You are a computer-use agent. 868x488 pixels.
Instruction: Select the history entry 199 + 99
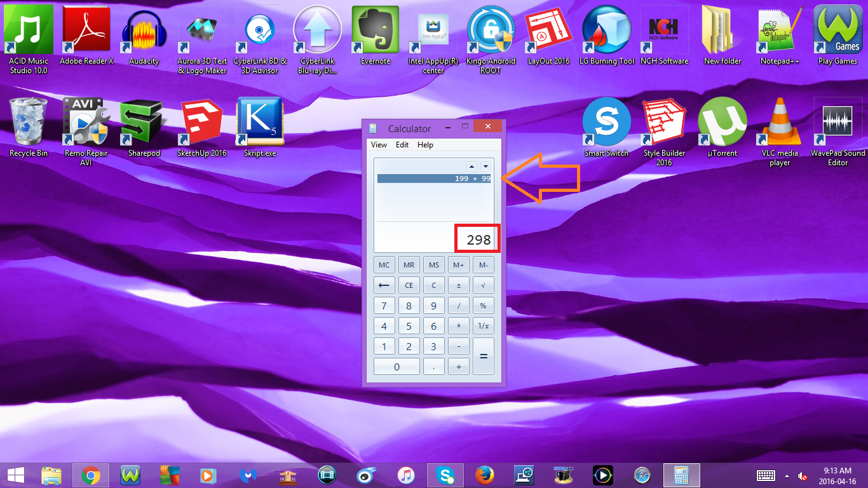tap(434, 180)
